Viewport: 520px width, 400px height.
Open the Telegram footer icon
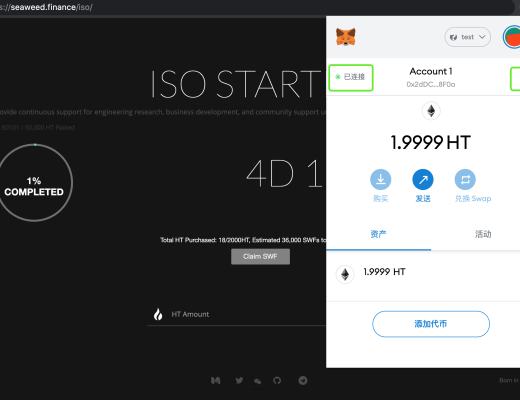[x=303, y=380]
